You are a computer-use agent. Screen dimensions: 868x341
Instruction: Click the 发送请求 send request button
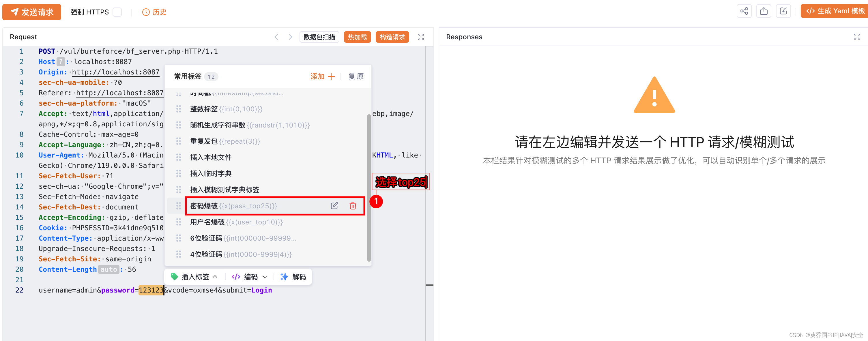32,12
